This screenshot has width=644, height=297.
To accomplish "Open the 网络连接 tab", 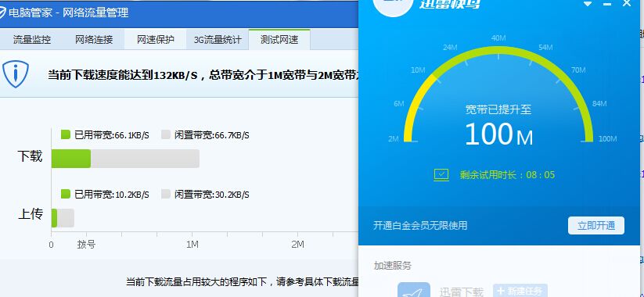I will point(94,40).
